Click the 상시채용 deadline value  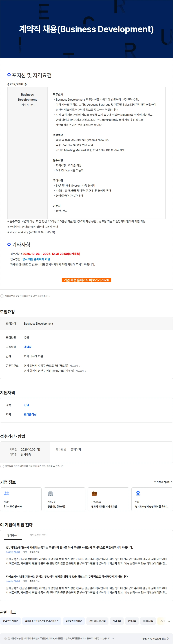tap(26, 455)
